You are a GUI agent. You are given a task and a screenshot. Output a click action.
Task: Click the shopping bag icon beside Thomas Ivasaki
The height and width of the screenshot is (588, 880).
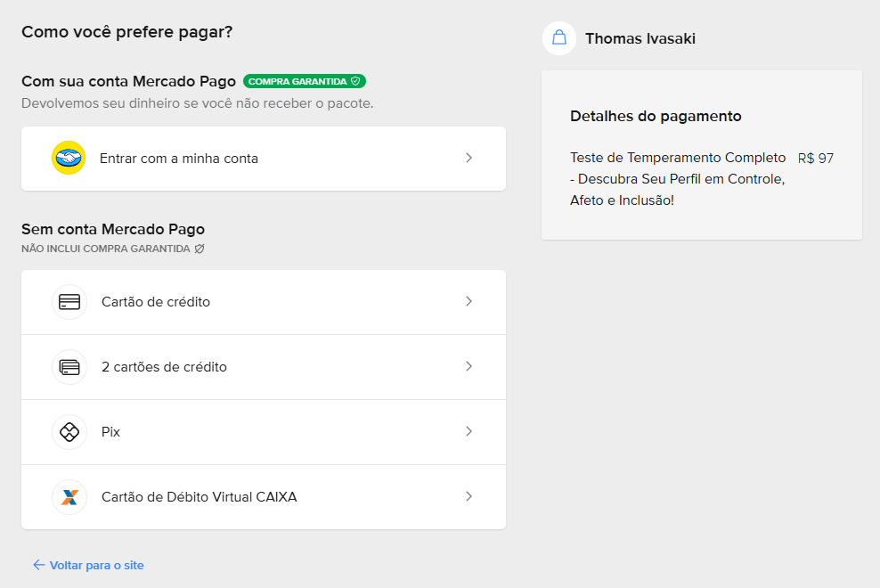tap(559, 38)
